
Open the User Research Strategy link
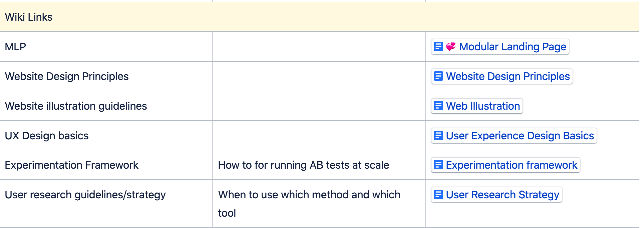[x=503, y=195]
